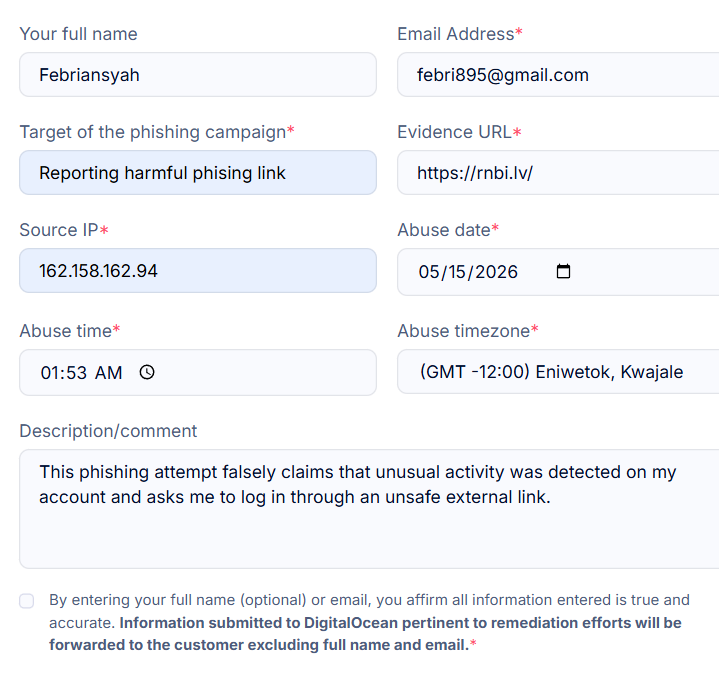
Task: Select the AM period in Abuse time
Action: (x=109, y=373)
